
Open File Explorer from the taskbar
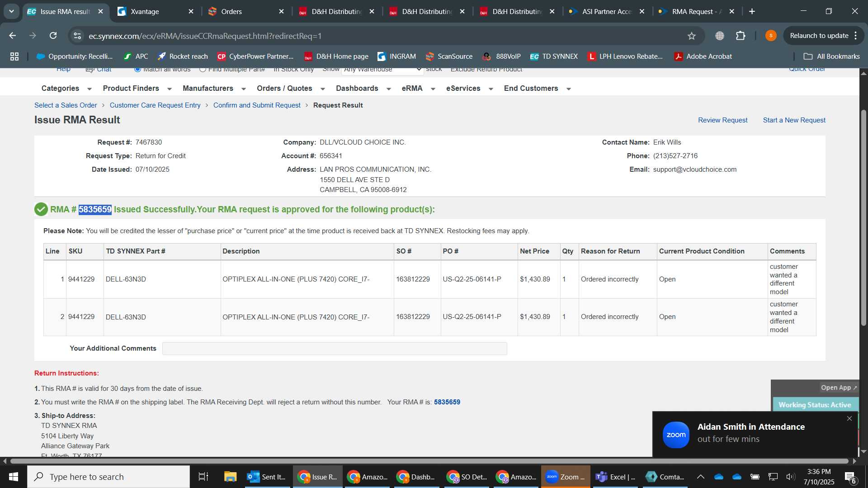[230, 477]
